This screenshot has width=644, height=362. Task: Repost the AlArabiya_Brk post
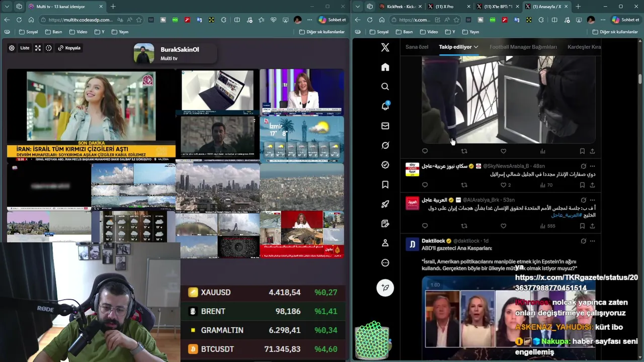click(464, 226)
